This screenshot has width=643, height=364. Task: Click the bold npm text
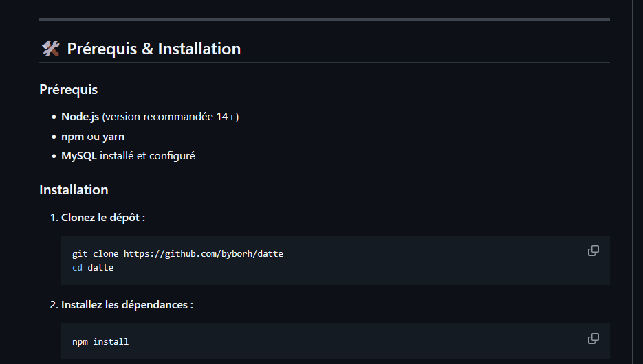[x=72, y=136]
